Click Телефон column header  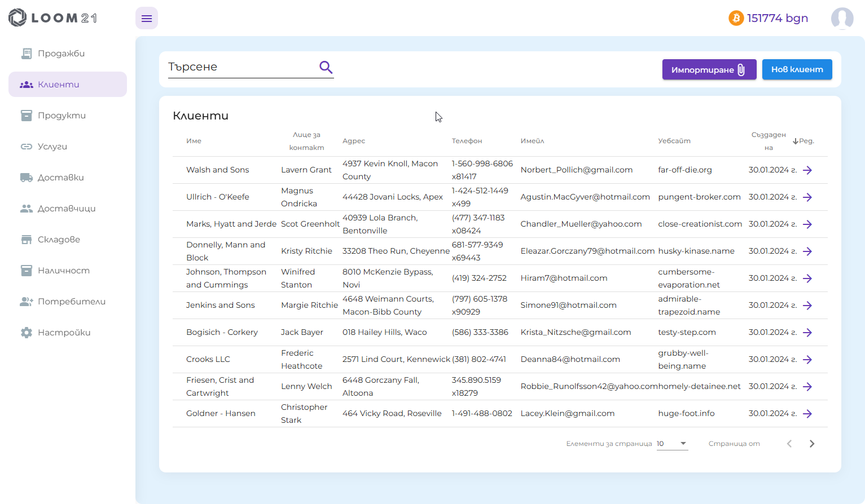467,141
